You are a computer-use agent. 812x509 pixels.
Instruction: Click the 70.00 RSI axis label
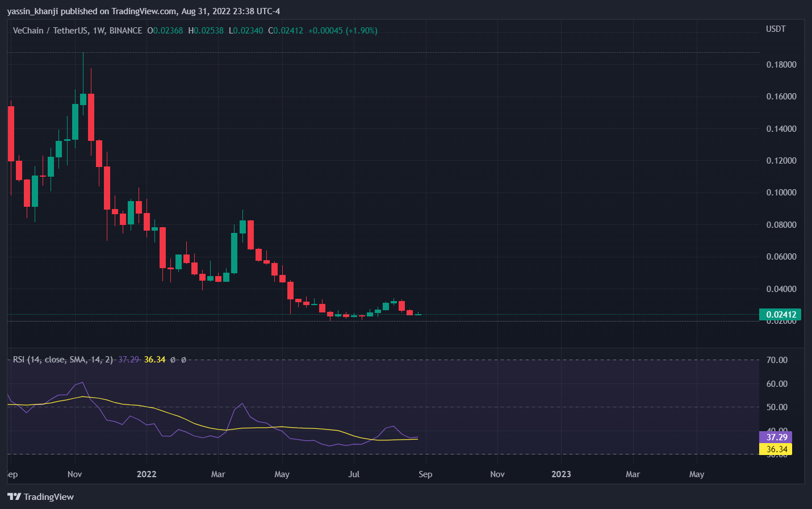tap(777, 360)
